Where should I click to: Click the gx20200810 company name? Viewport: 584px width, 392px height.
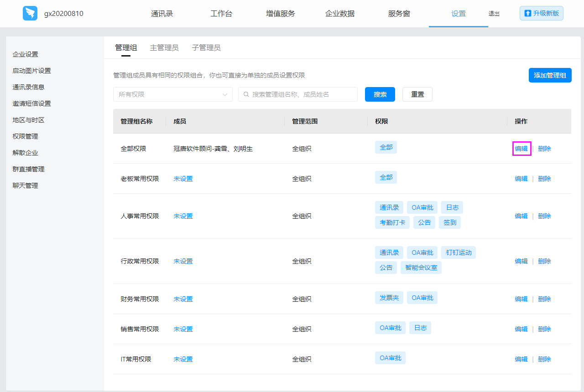(x=64, y=14)
